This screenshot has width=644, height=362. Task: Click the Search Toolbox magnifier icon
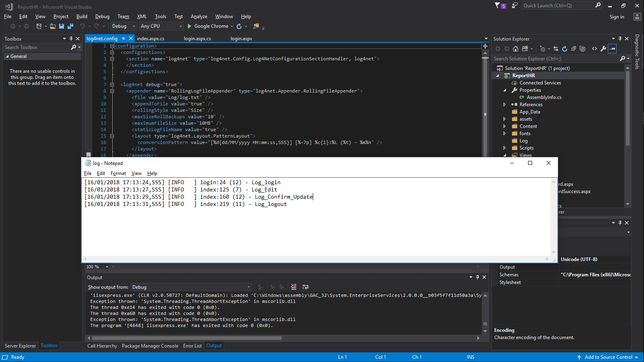coord(73,47)
